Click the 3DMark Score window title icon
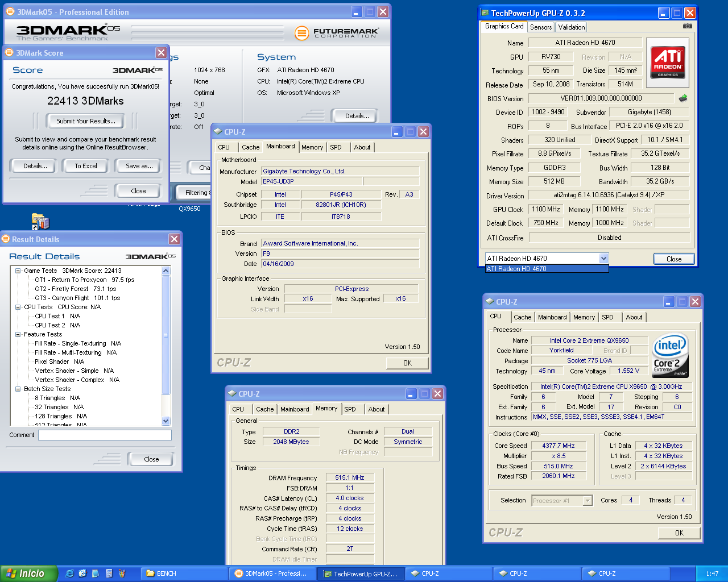728x582 pixels. 9,53
